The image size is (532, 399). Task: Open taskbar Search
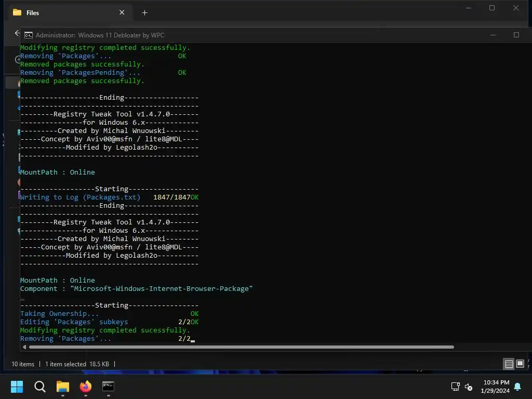39,387
